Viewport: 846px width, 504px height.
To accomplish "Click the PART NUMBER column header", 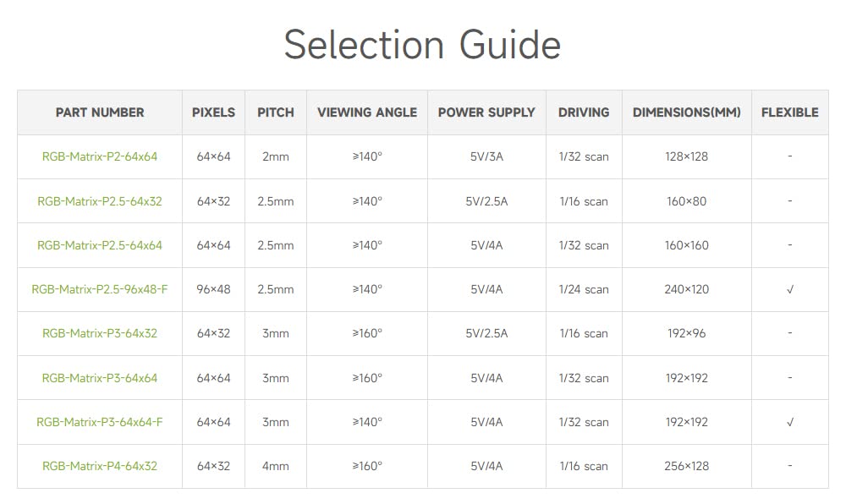I will (x=100, y=112).
